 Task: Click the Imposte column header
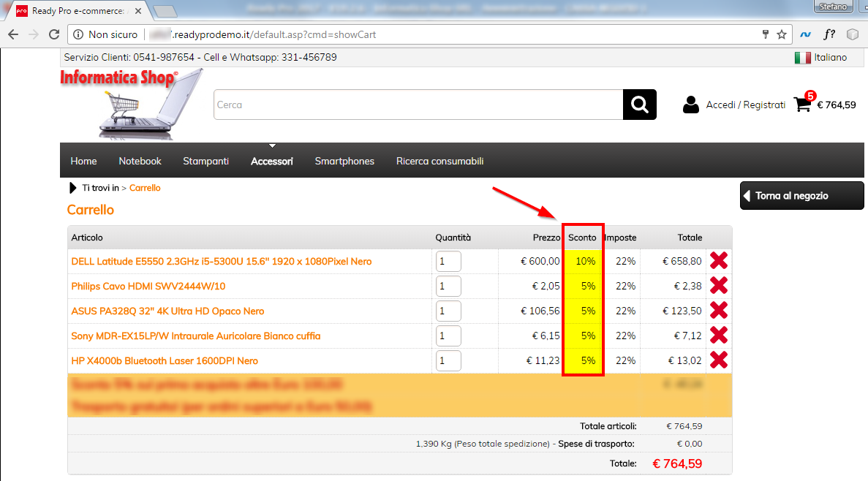[x=621, y=238]
